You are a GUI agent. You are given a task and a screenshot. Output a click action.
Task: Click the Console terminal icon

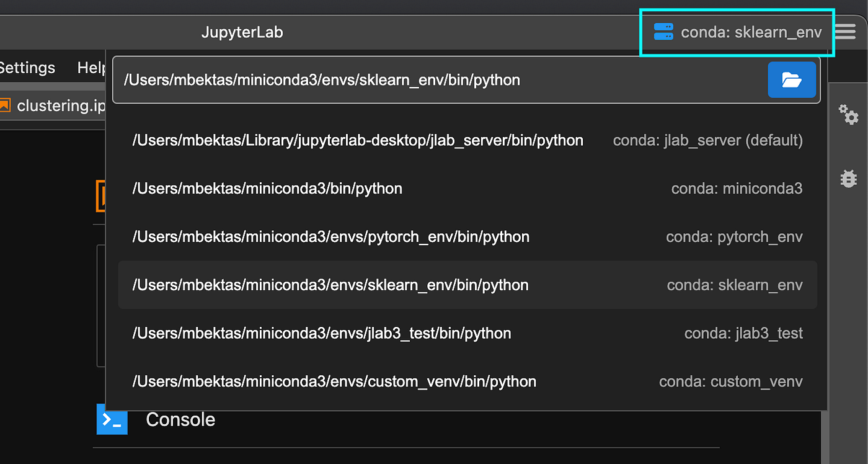click(x=112, y=419)
